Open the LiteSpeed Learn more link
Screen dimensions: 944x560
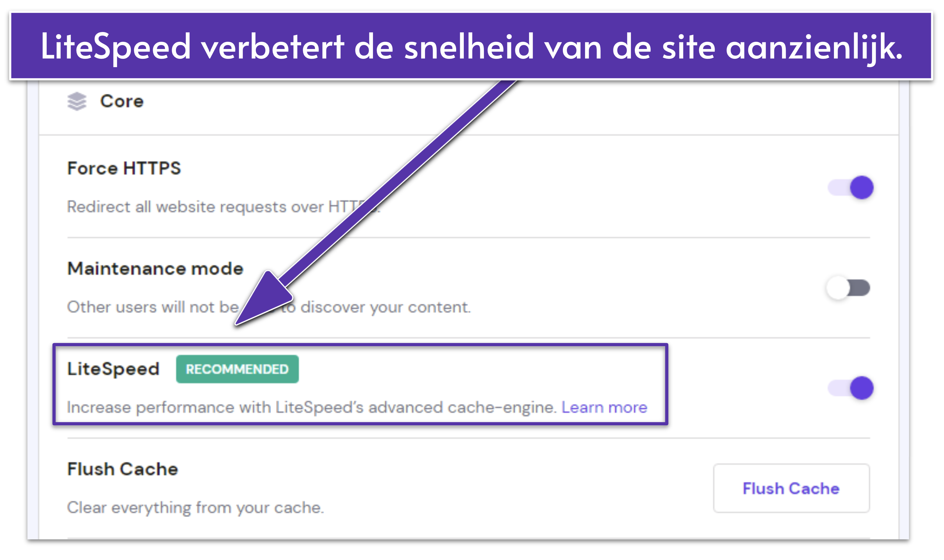604,408
